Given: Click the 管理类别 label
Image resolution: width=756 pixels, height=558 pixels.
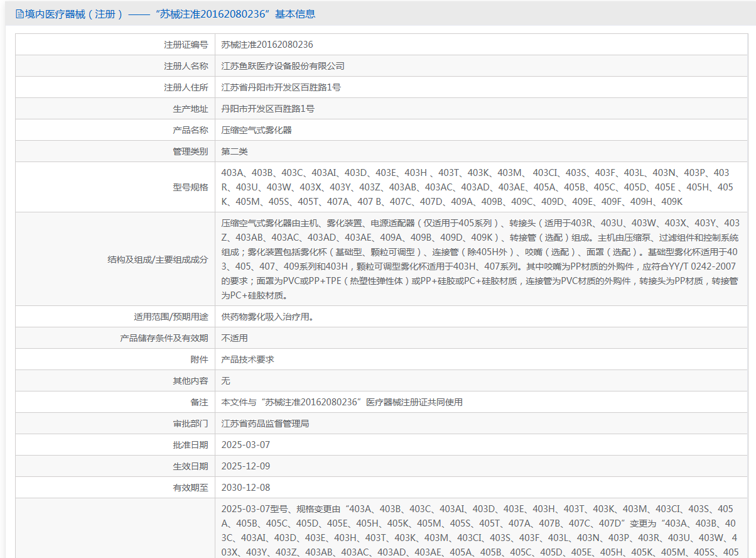Looking at the screenshot, I should click(x=190, y=151).
